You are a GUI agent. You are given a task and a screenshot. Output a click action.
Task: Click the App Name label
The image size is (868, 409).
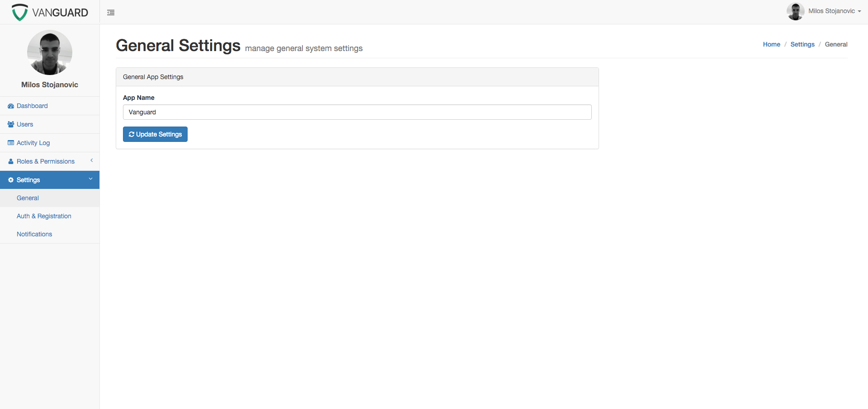pyautogui.click(x=138, y=98)
